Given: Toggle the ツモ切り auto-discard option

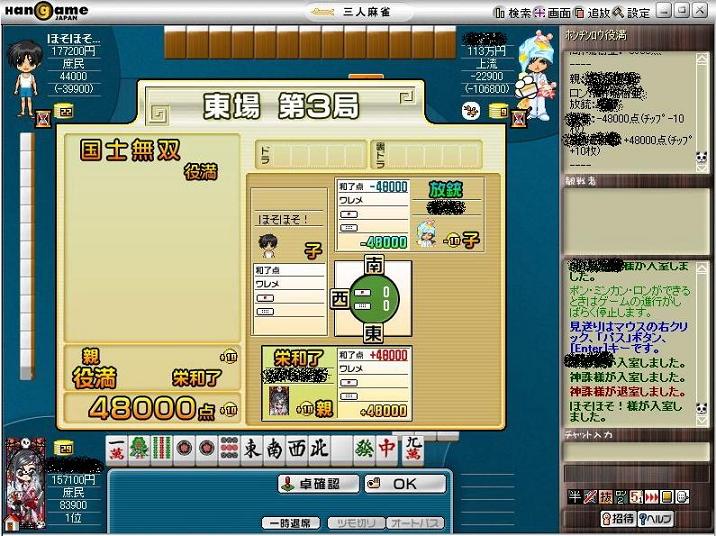Looking at the screenshot, I should (x=352, y=523).
